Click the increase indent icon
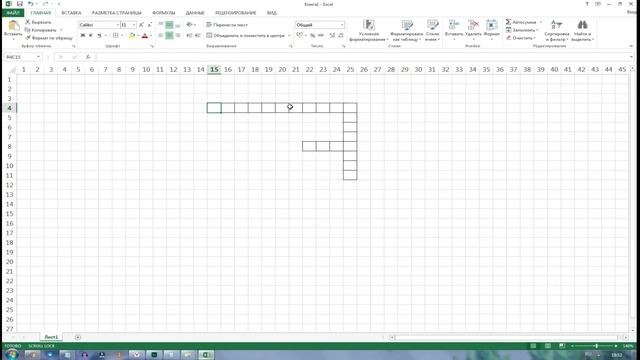640x360 pixels. pos(198,36)
